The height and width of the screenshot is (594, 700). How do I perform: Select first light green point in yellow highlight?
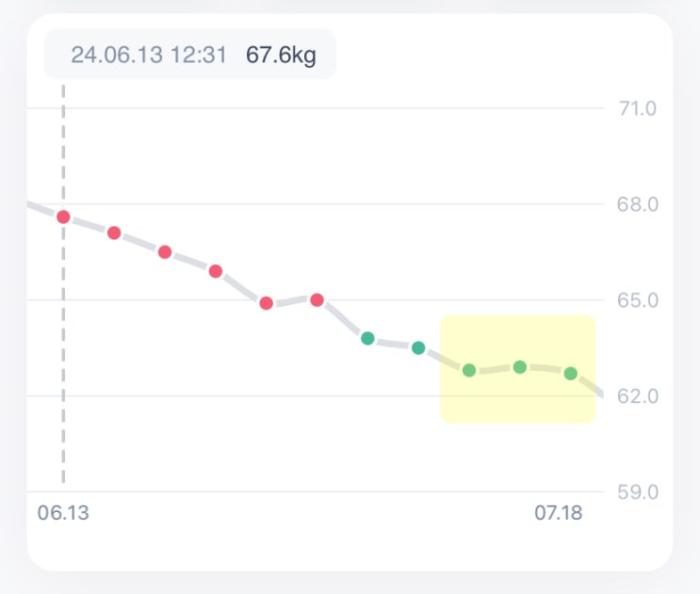(469, 370)
